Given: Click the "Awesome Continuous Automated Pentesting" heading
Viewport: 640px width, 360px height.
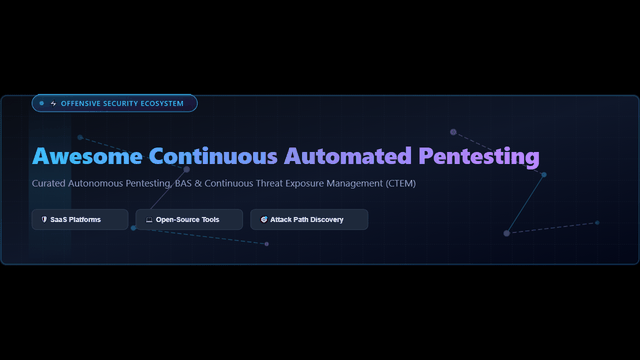Looking at the screenshot, I should click(x=286, y=156).
